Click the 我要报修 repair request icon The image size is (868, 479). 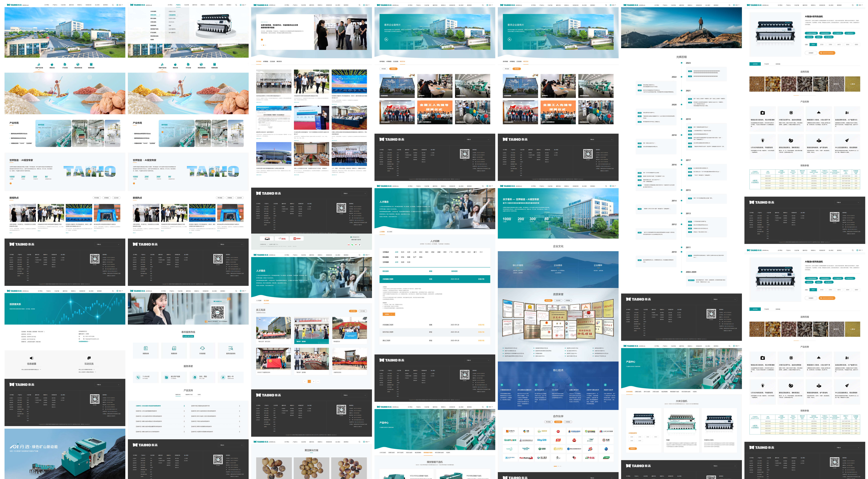point(174,348)
